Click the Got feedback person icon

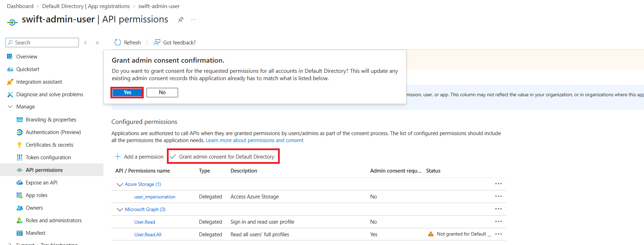(x=157, y=42)
